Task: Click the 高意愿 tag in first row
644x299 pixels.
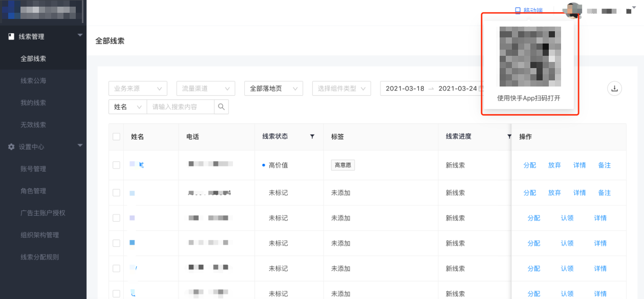Action: pyautogui.click(x=343, y=165)
